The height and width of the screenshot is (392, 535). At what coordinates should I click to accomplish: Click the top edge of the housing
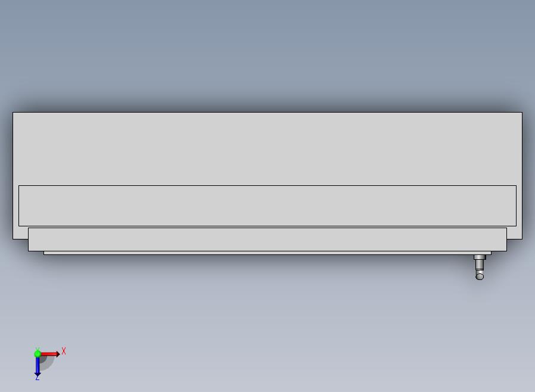click(x=267, y=112)
